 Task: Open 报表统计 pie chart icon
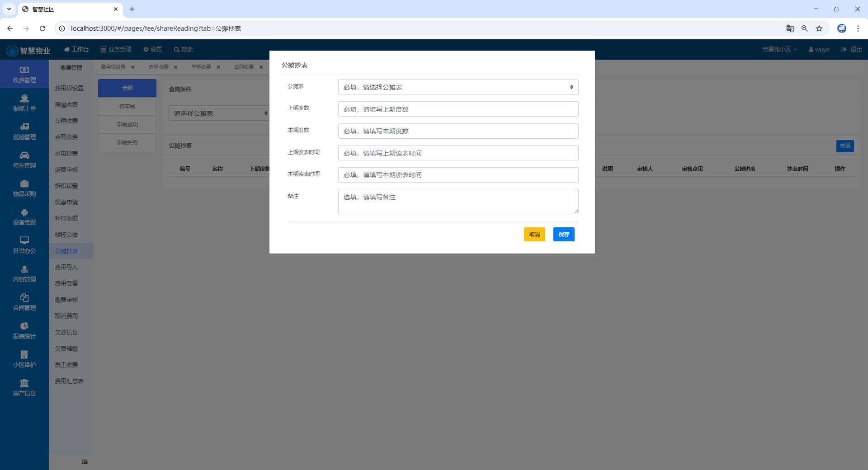click(24, 326)
